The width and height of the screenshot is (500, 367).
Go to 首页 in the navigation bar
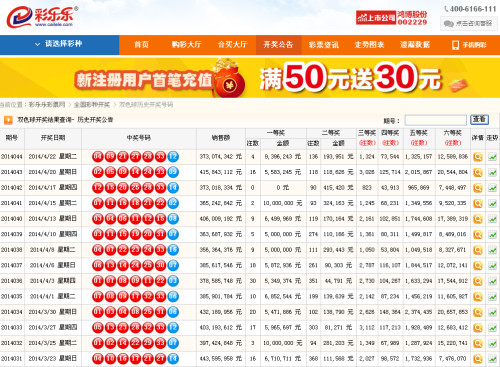click(x=141, y=45)
